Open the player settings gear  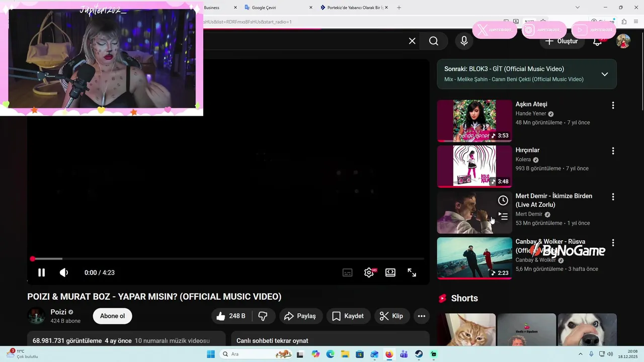(x=369, y=273)
